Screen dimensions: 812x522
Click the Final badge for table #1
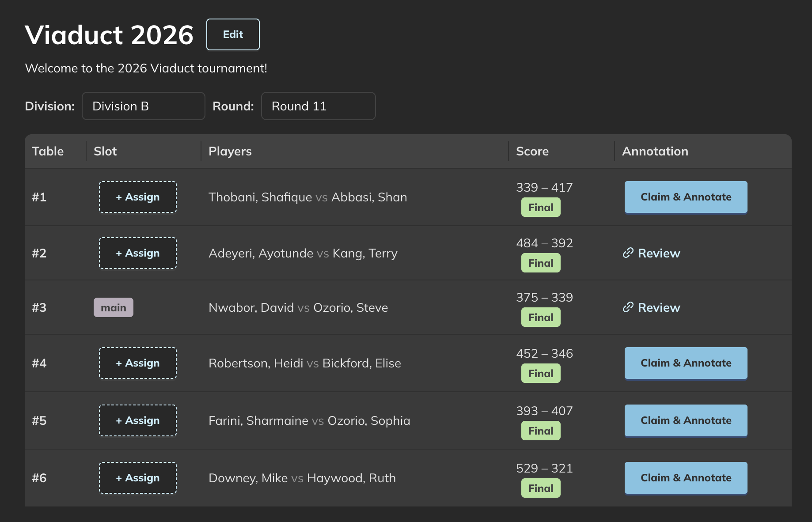click(x=540, y=207)
